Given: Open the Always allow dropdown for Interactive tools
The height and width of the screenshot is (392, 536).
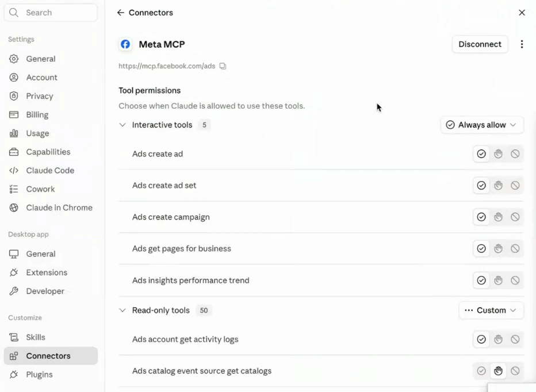Looking at the screenshot, I should (481, 125).
